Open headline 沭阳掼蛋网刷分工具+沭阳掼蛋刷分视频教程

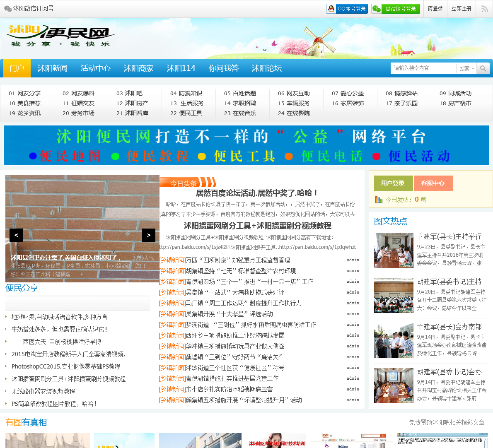pyautogui.click(x=258, y=226)
